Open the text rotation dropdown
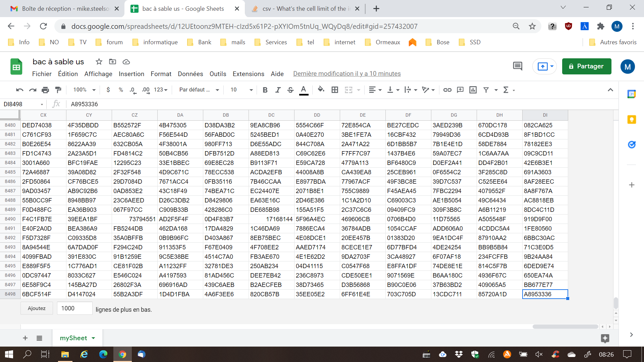 click(428, 90)
